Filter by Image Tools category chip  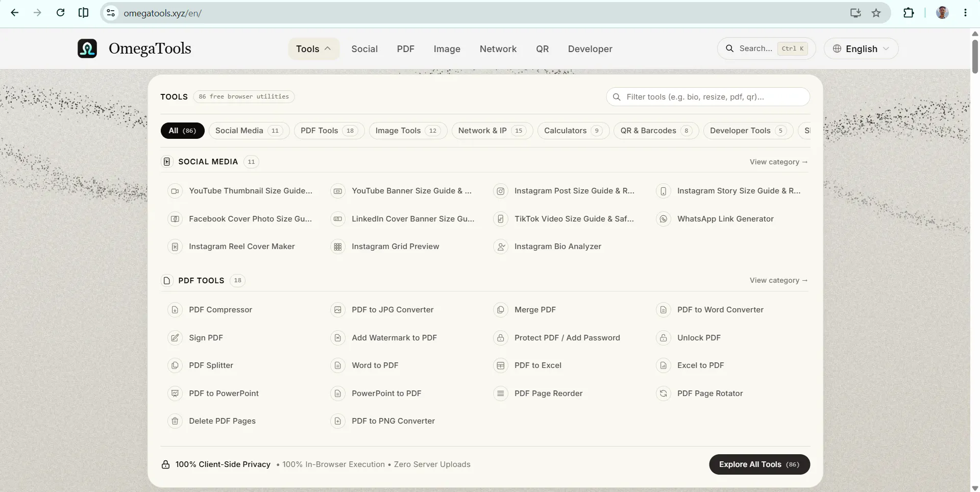coord(408,131)
